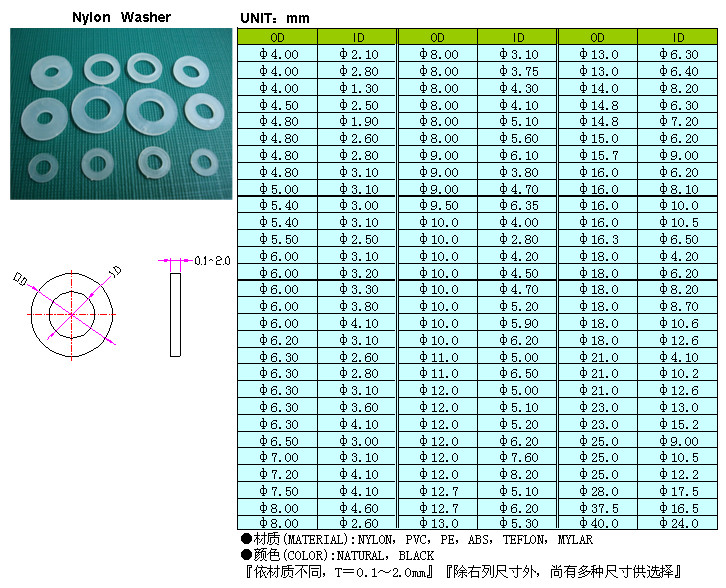This screenshot has height=588, width=726.
Task: Click the washer top-view OD/ID diagram
Action: pos(73,313)
